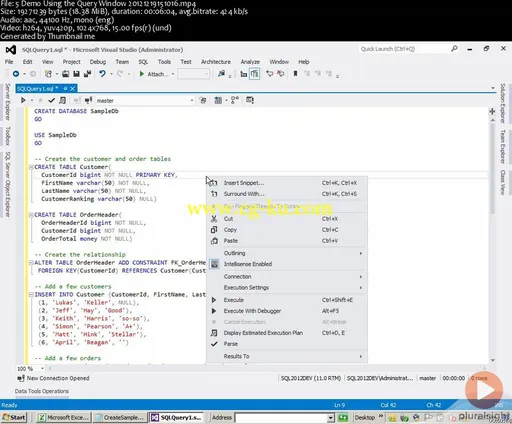
Task: Collapse the ALTER TABLE OrderHeader block
Action: pyautogui.click(x=31, y=263)
